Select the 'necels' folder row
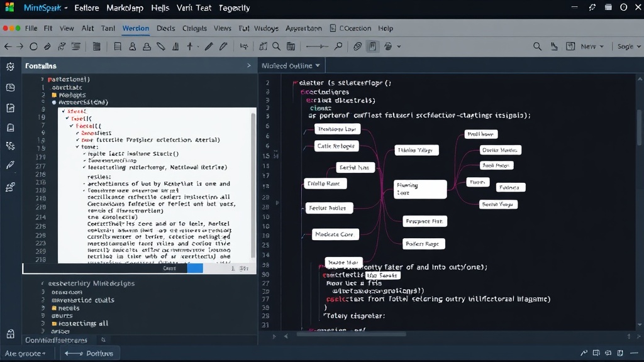This screenshot has height=362, width=644. (x=65, y=308)
